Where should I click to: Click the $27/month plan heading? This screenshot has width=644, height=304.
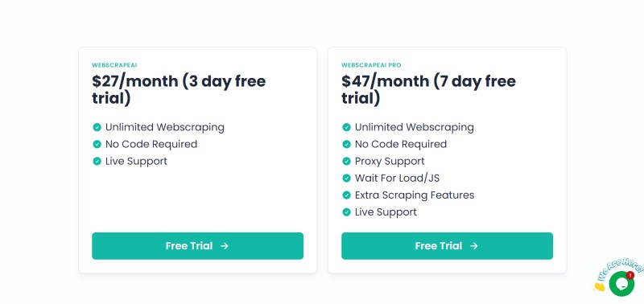(179, 90)
